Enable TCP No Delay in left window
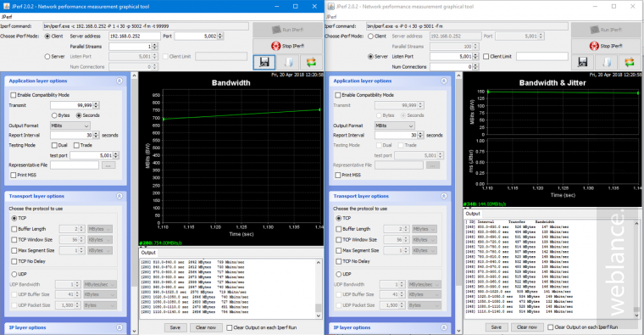The width and height of the screenshot is (644, 335). pyautogui.click(x=14, y=261)
